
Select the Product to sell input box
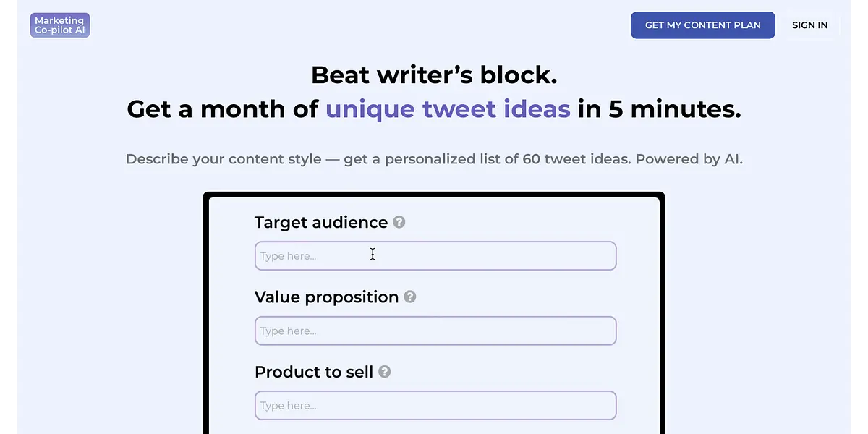[x=435, y=406]
